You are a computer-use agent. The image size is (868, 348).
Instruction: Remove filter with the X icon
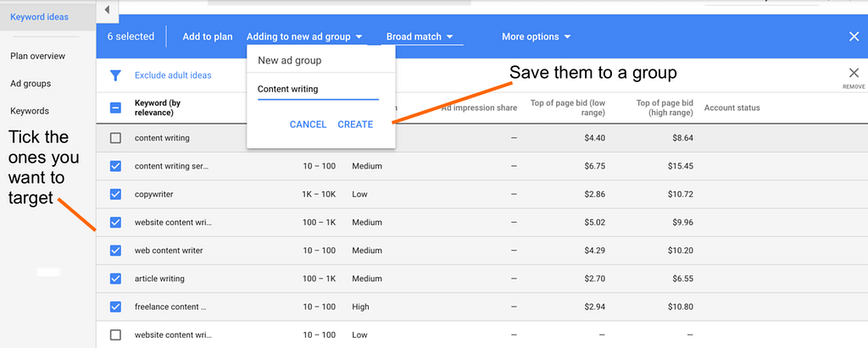pos(854,75)
